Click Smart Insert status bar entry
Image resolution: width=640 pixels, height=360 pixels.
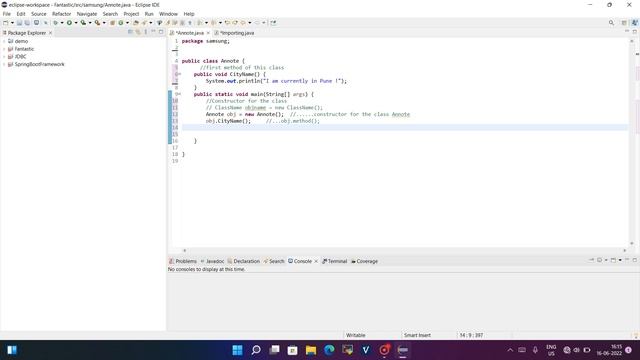click(417, 335)
